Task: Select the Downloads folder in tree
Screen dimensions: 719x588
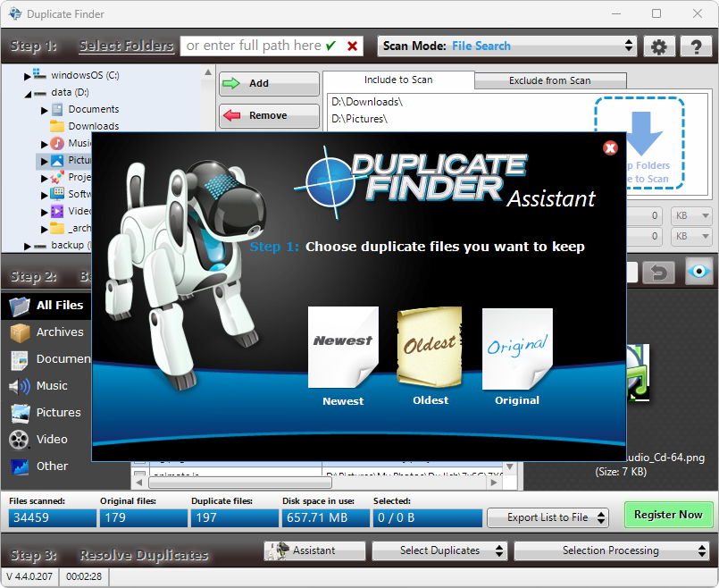Action: [x=94, y=126]
